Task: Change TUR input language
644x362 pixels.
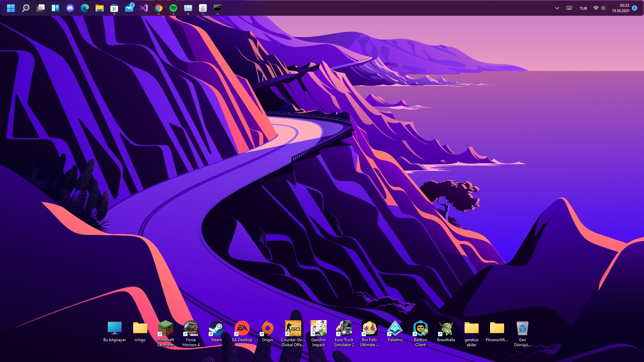Action: (583, 8)
